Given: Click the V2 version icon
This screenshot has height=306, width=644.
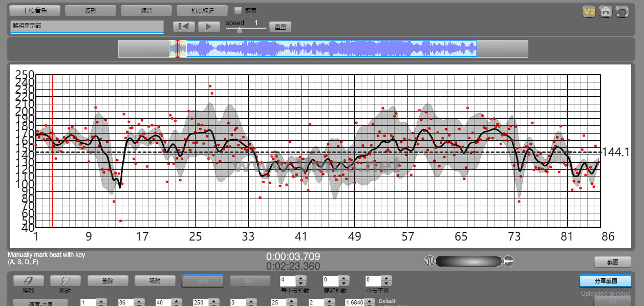Looking at the screenshot, I should (x=589, y=11).
